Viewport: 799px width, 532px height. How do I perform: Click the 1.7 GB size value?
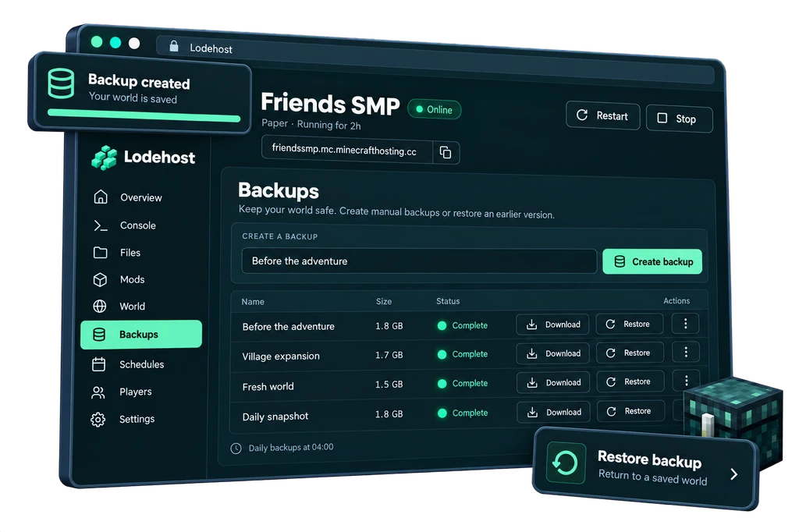pos(389,355)
